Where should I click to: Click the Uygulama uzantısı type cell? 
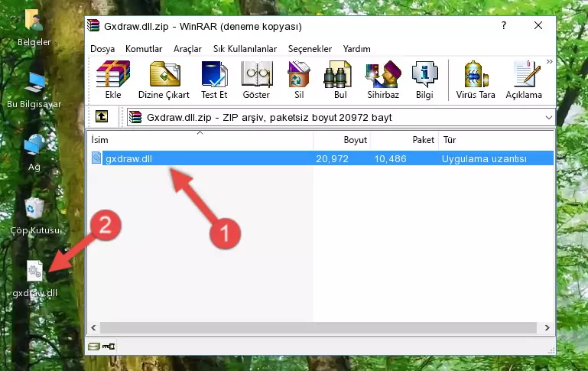point(484,158)
